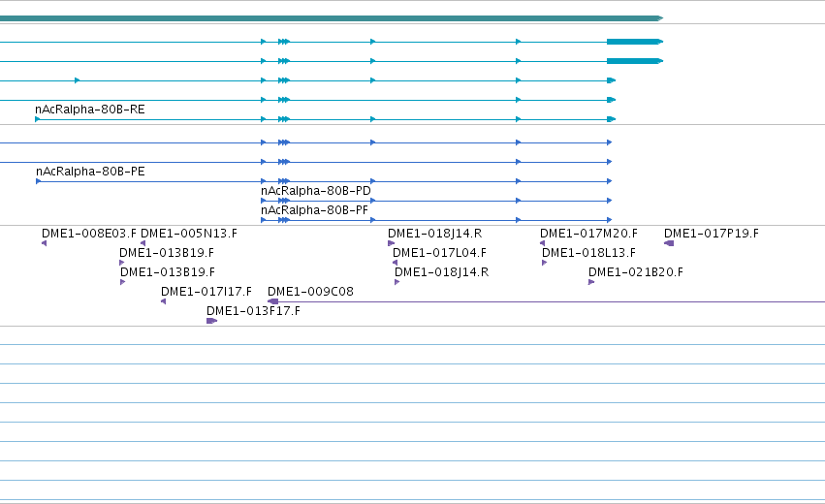Click the purple arrow glyph under DME1-013F17.F

(x=211, y=321)
